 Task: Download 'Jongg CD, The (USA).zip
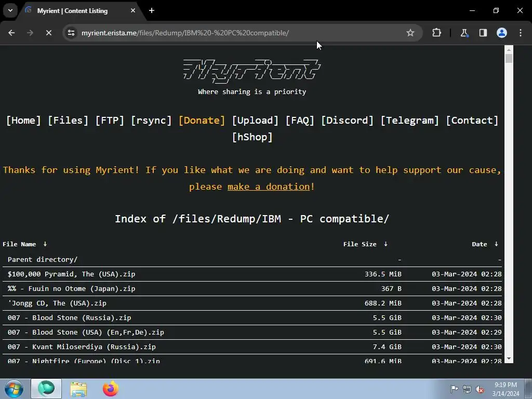pyautogui.click(x=57, y=303)
